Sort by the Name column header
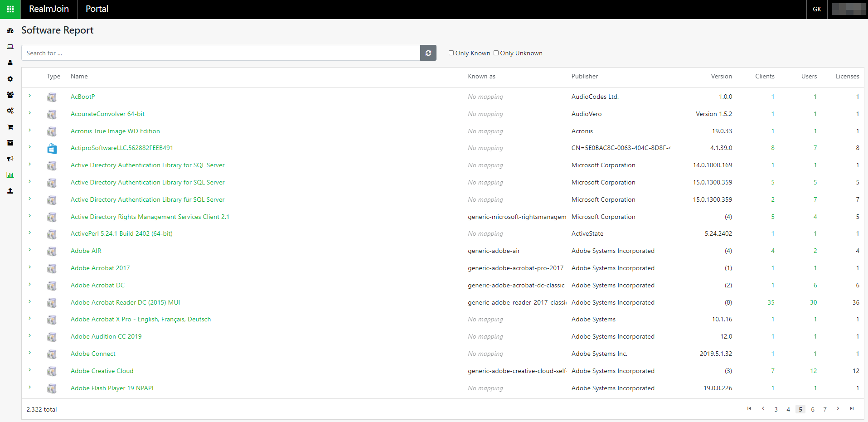The height and width of the screenshot is (422, 868). tap(79, 76)
